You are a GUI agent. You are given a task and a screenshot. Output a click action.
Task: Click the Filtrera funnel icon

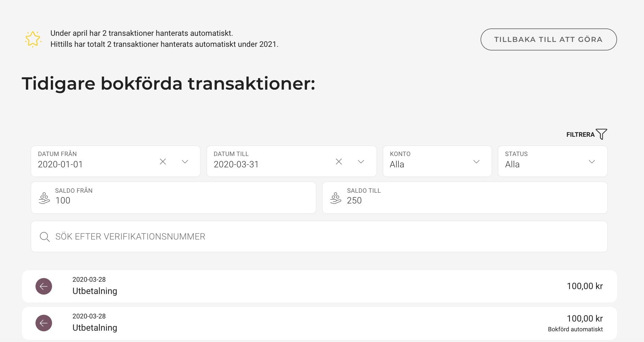point(601,134)
